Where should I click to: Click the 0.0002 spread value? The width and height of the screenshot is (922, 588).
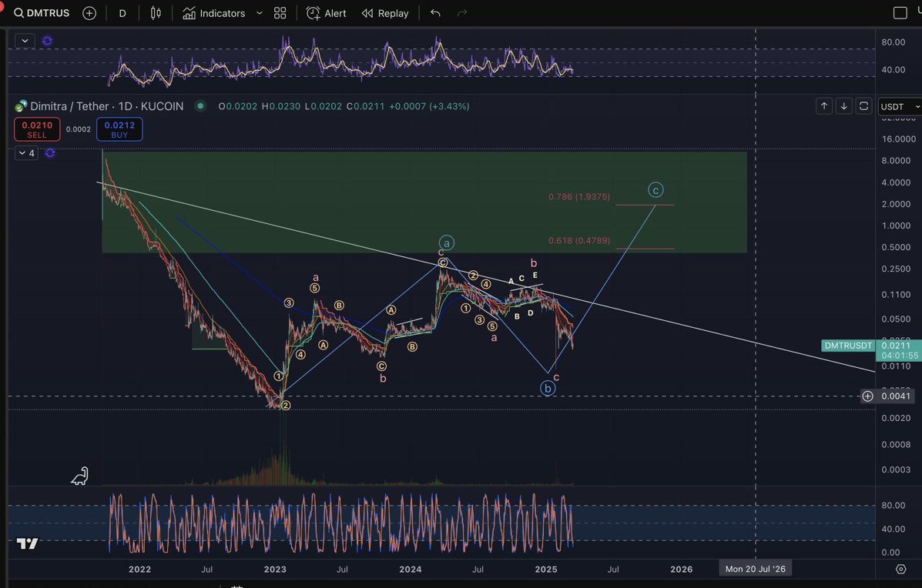click(x=79, y=129)
